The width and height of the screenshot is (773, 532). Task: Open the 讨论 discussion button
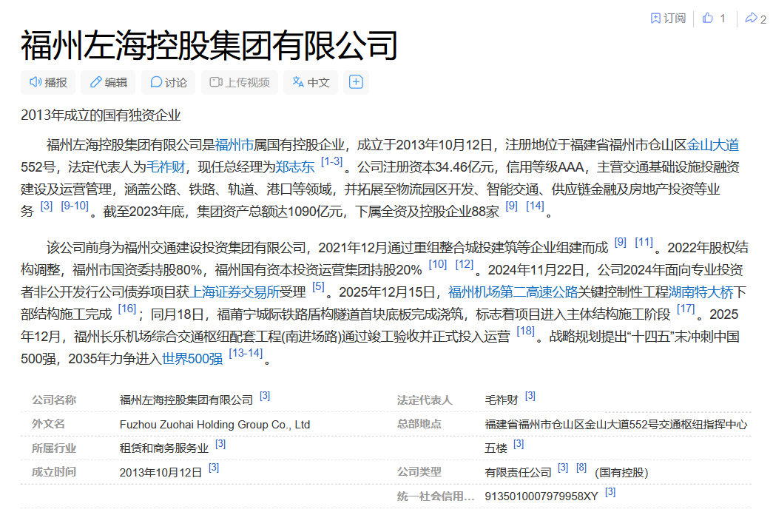click(x=169, y=82)
